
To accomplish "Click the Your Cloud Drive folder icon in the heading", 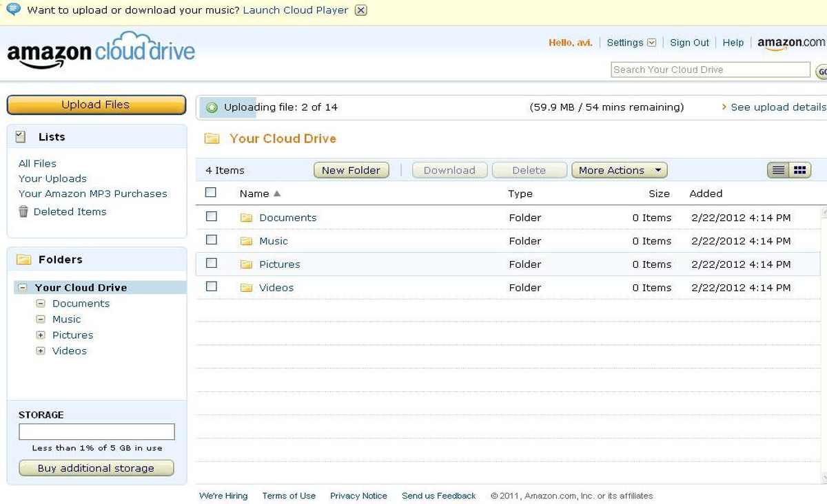I will coord(212,139).
